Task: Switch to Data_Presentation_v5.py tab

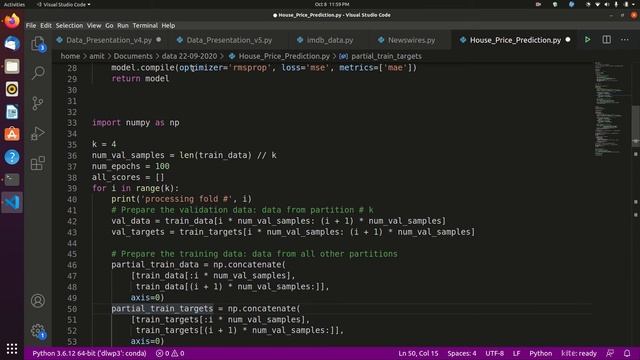Action: pos(229,40)
